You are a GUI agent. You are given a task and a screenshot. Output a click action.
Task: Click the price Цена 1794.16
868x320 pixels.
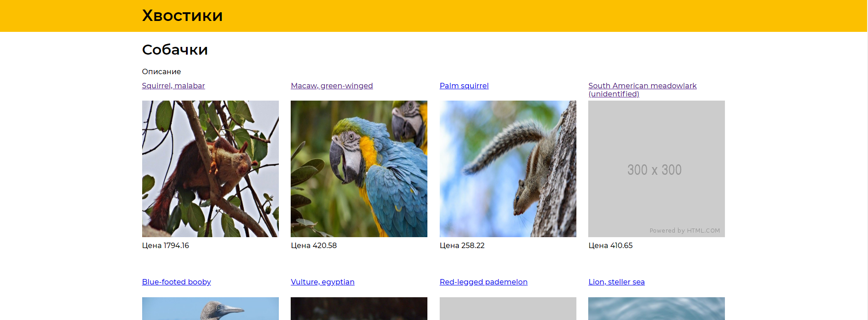tap(165, 245)
